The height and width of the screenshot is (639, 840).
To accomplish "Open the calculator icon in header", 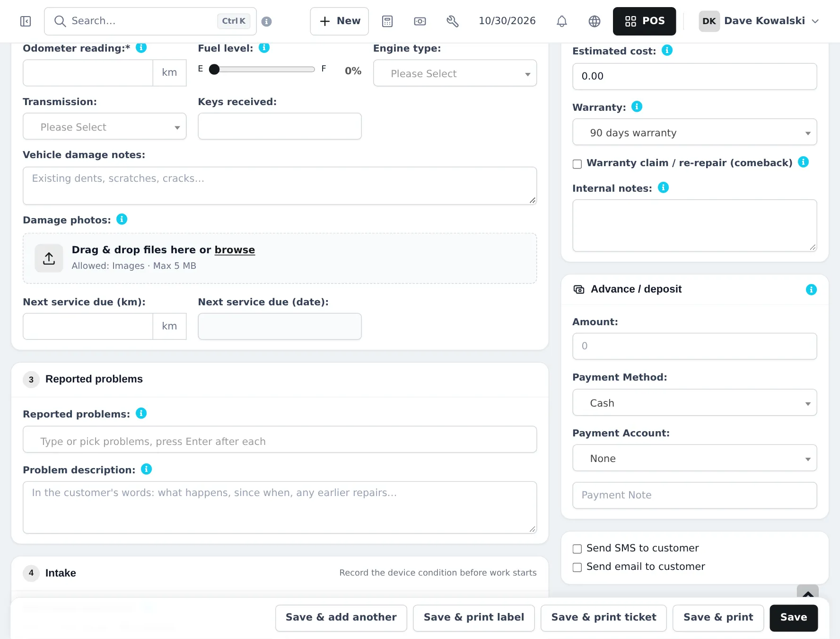I will [387, 21].
